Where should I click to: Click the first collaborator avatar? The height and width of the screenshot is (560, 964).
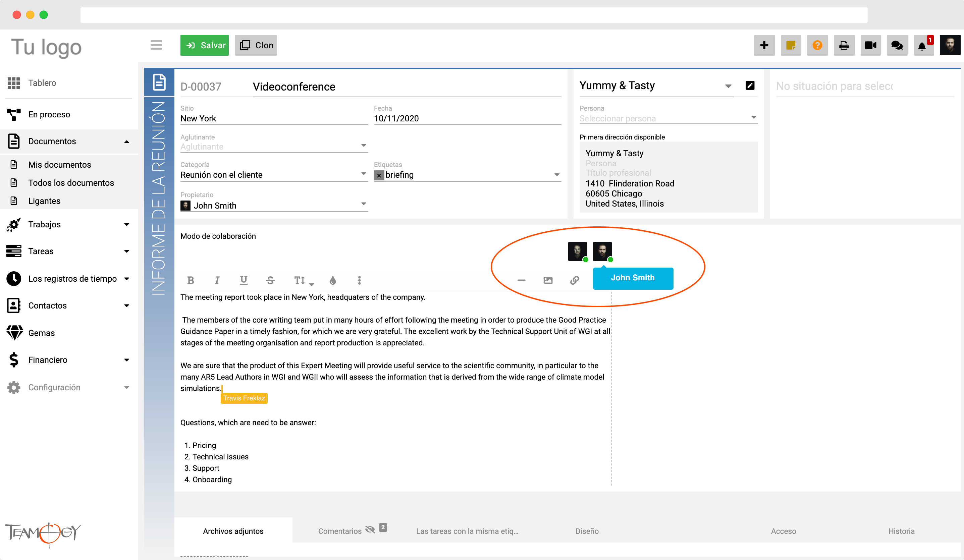[x=577, y=251]
